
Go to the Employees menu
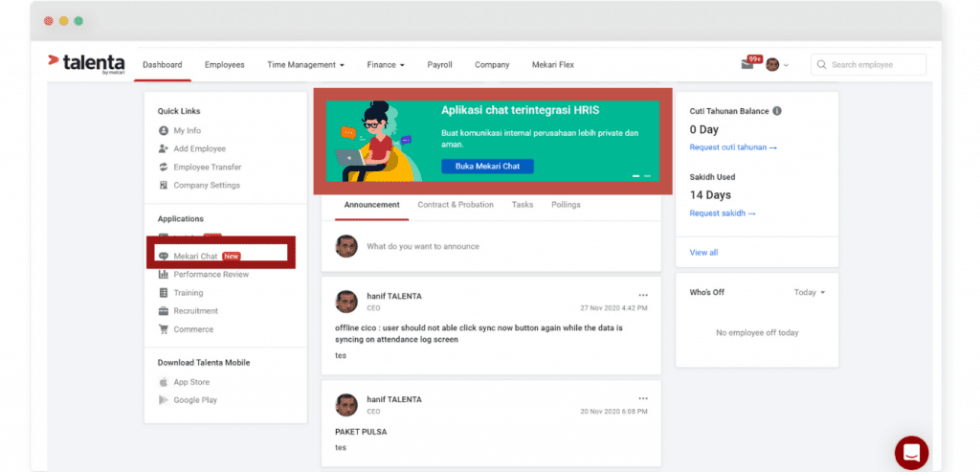[x=224, y=65]
